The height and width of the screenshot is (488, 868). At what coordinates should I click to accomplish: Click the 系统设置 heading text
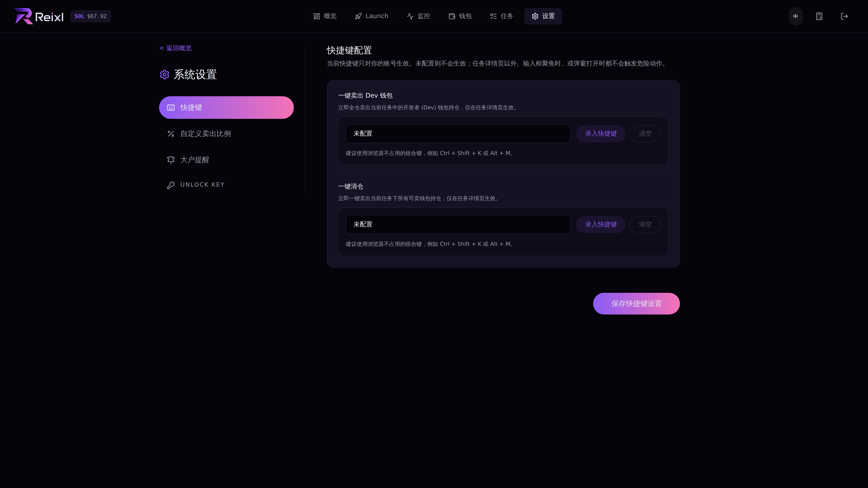point(195,75)
